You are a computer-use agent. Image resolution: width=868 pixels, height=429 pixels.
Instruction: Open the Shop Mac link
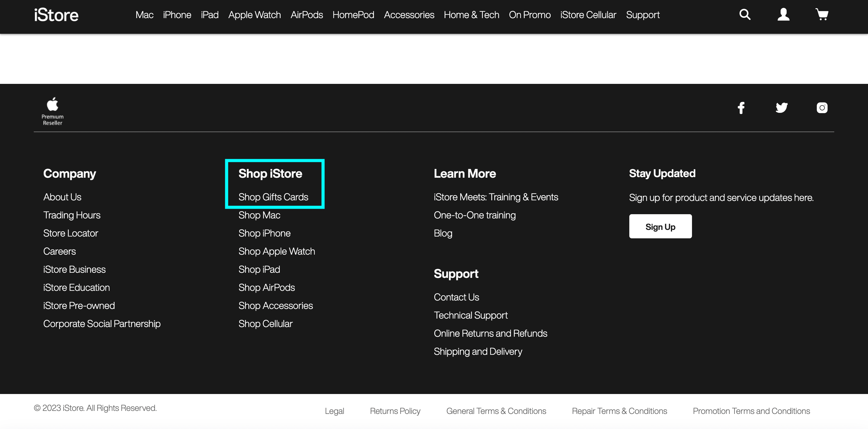[x=259, y=215]
